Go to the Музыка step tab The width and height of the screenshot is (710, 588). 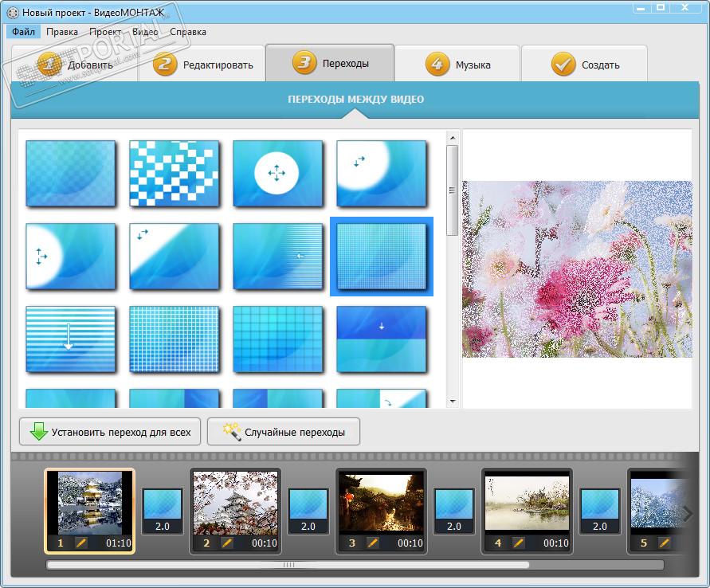click(x=457, y=64)
